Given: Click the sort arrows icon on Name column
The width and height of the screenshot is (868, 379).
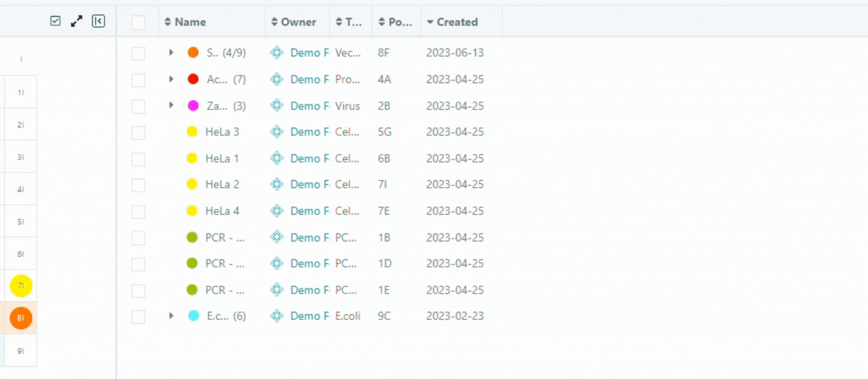Looking at the screenshot, I should 168,22.
